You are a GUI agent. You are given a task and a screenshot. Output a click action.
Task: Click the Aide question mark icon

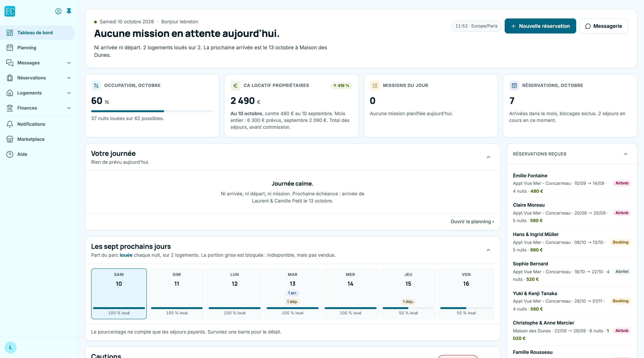(x=10, y=154)
